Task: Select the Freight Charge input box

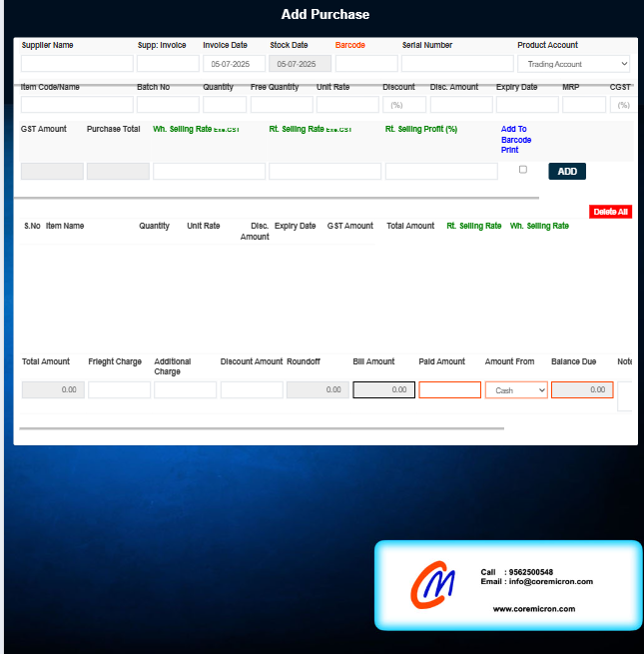Action: tap(119, 390)
